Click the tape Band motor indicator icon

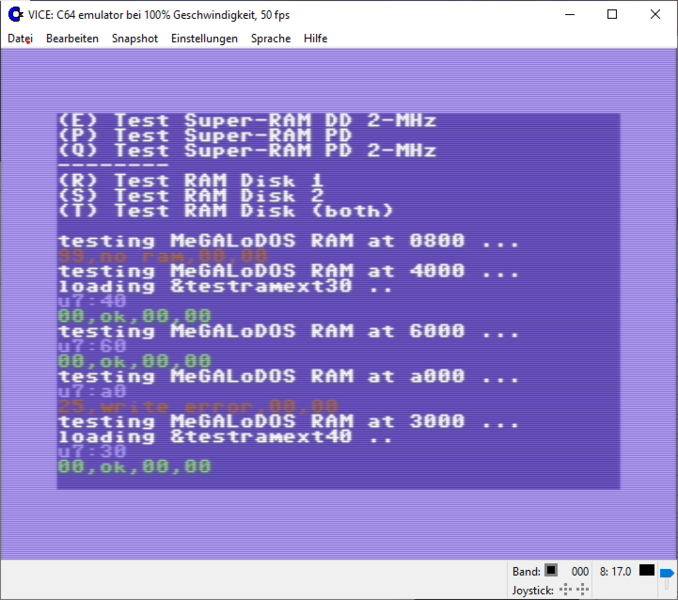click(550, 570)
